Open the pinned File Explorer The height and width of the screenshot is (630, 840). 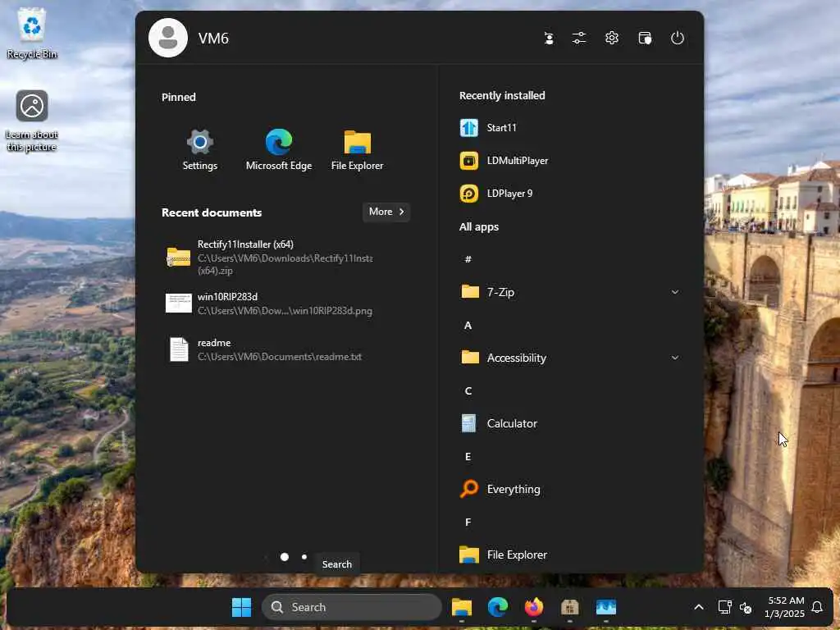coord(358,149)
